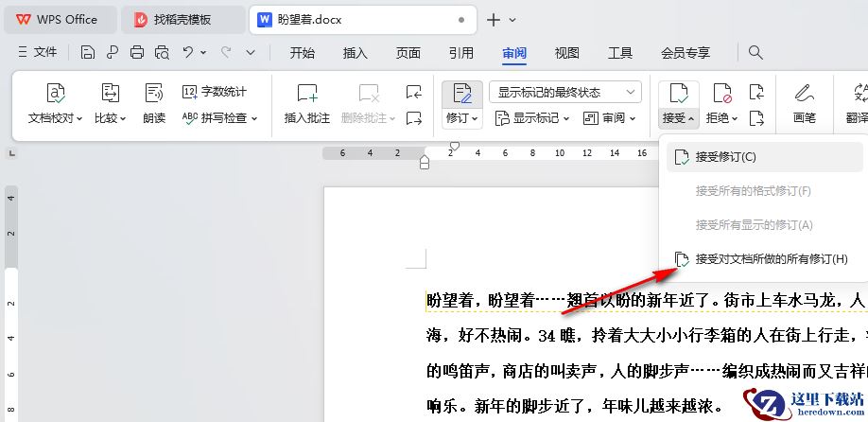Image resolution: width=868 pixels, height=422 pixels.
Task: Switch to the 视图 ribbon tab
Action: [567, 53]
